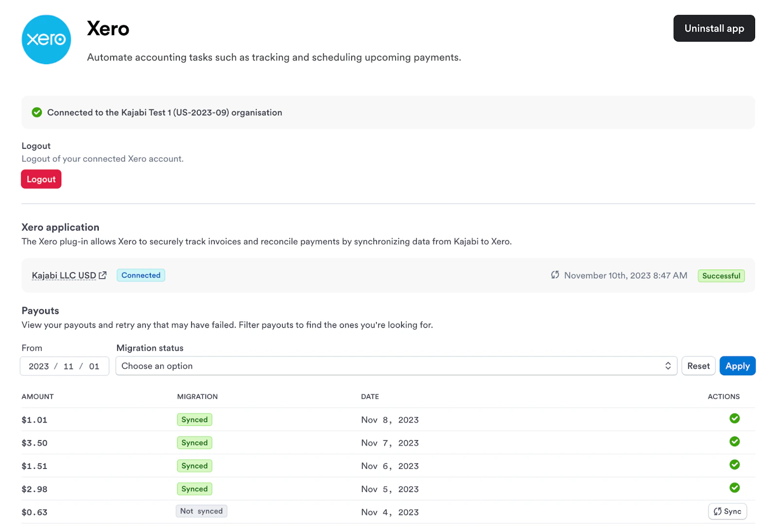Click the Logout button
The height and width of the screenshot is (532, 778).
point(41,179)
